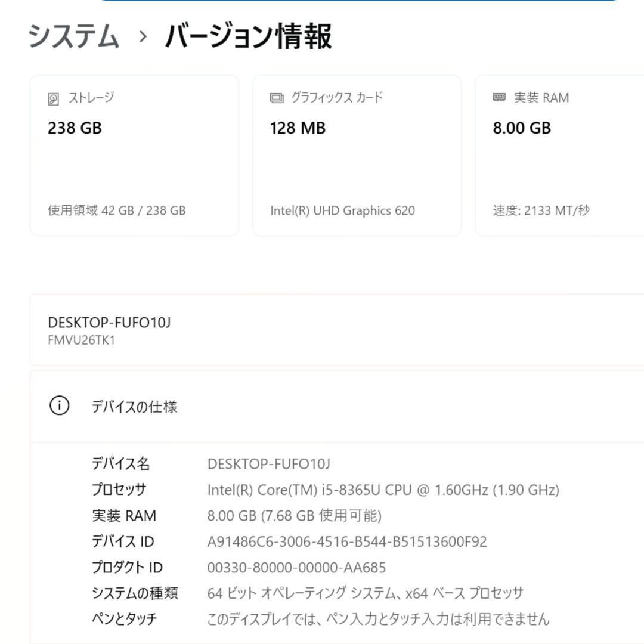Viewport: 644px width, 644px height.
Task: Click the device name DESKTOP-FUFO10J
Action: click(x=108, y=321)
